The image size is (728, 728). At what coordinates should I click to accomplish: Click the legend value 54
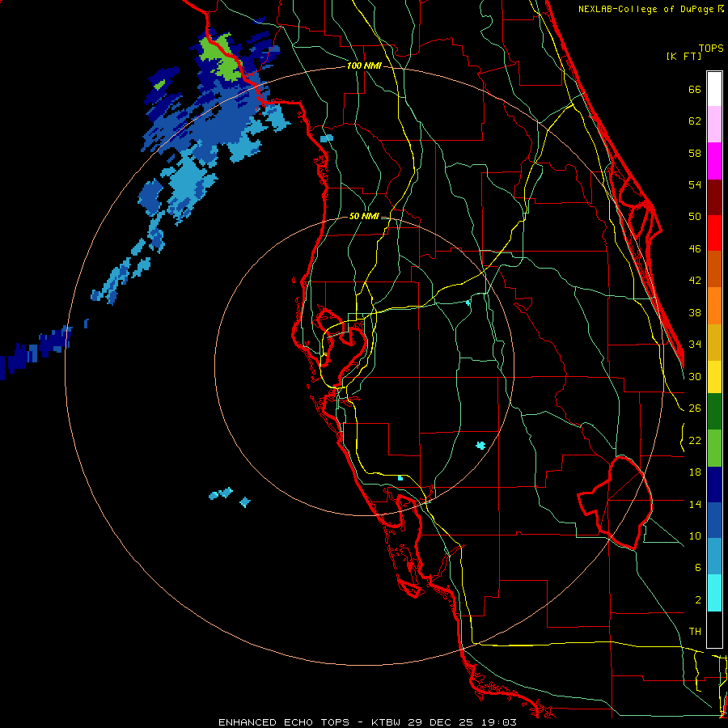point(695,184)
